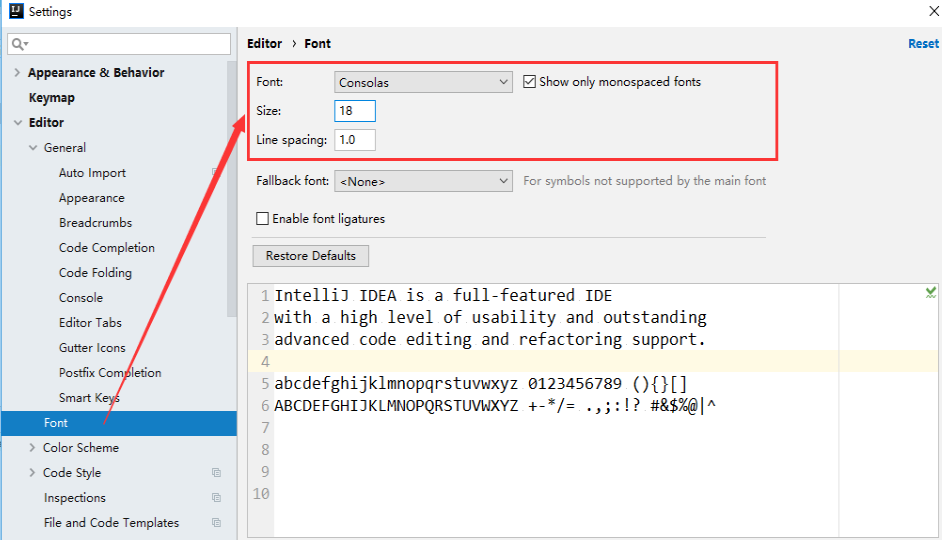
Task: Open Postfix Completion settings
Action: pyautogui.click(x=110, y=373)
